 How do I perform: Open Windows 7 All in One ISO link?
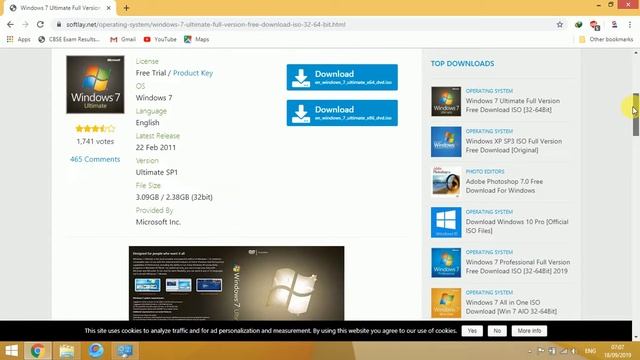(x=511, y=307)
